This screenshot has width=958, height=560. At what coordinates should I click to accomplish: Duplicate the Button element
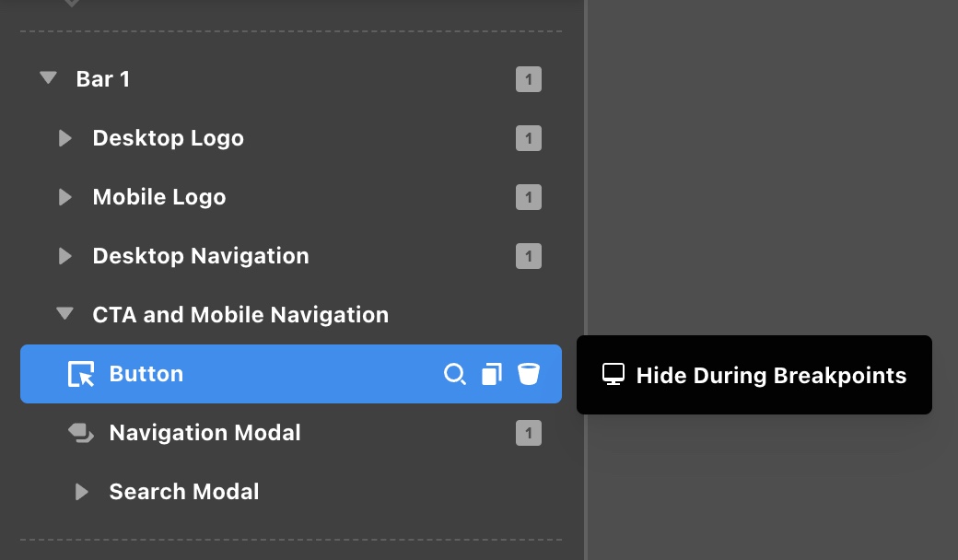tap(492, 374)
